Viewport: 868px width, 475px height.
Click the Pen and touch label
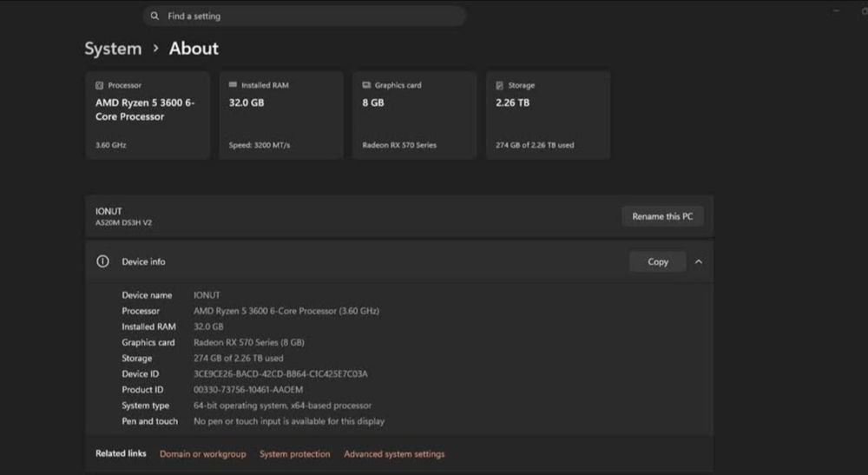150,421
